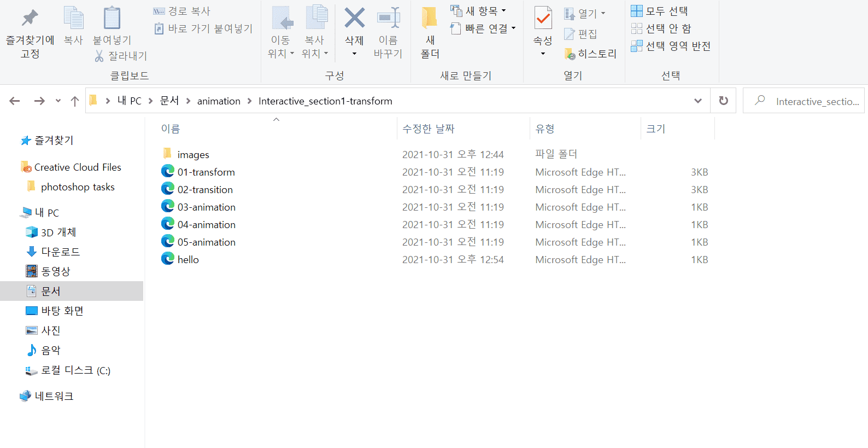Pin to Quick access (즐겨찾기에 고정)

click(x=30, y=33)
